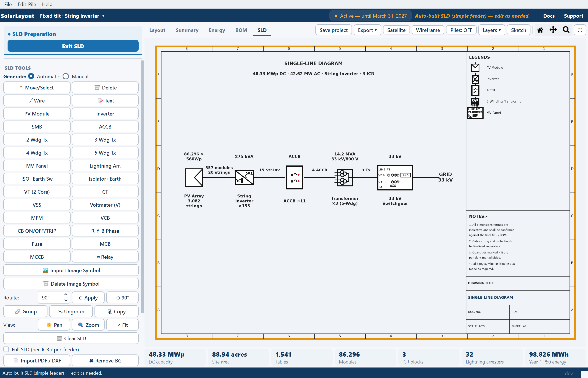Apply the rotation angle
The height and width of the screenshot is (378, 588).
[88, 298]
